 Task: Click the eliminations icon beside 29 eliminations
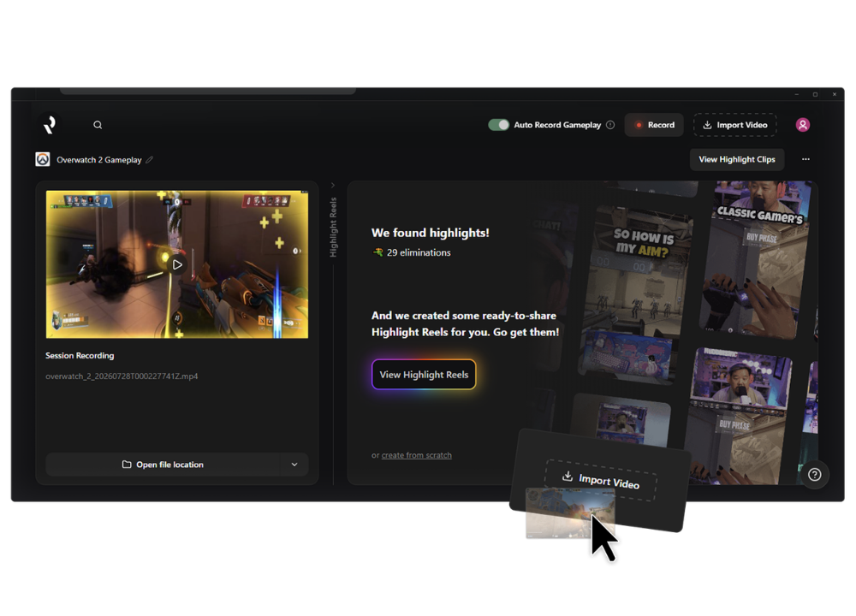377,252
